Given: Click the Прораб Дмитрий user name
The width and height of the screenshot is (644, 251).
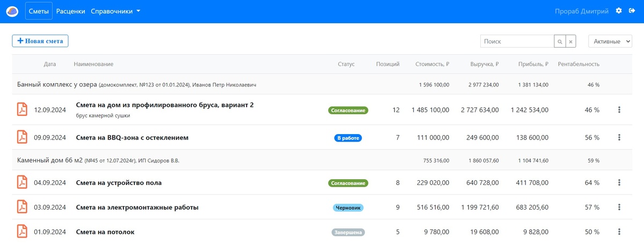Looking at the screenshot, I should click(582, 11).
